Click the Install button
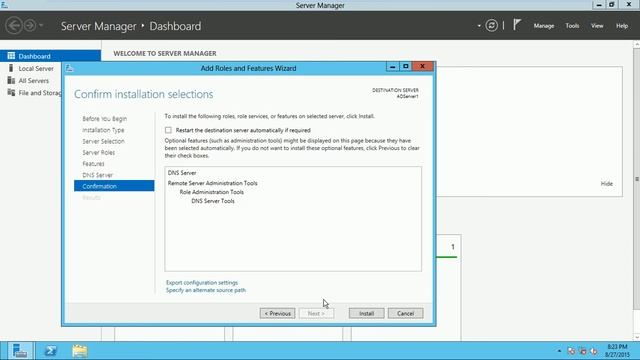Screen dimensions: 640x360 pos(366,313)
